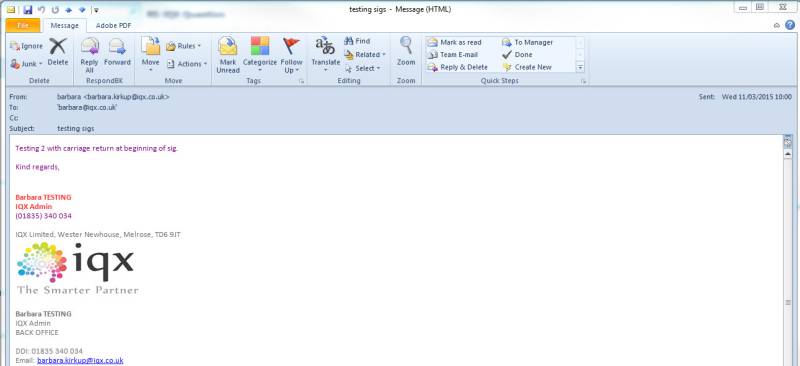
Task: Switch to the Adobe PDF tab
Action: point(114,26)
